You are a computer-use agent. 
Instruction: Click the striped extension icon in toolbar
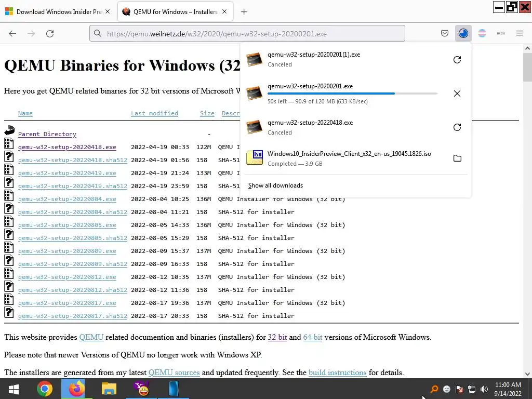[x=482, y=33]
